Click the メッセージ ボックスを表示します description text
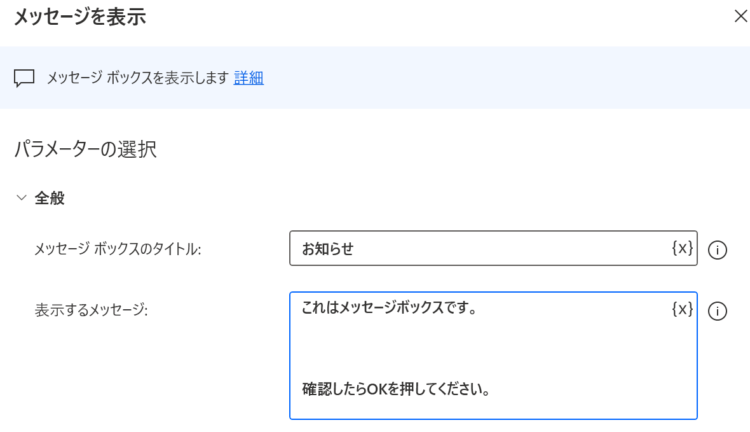This screenshot has width=750, height=432. [x=138, y=78]
